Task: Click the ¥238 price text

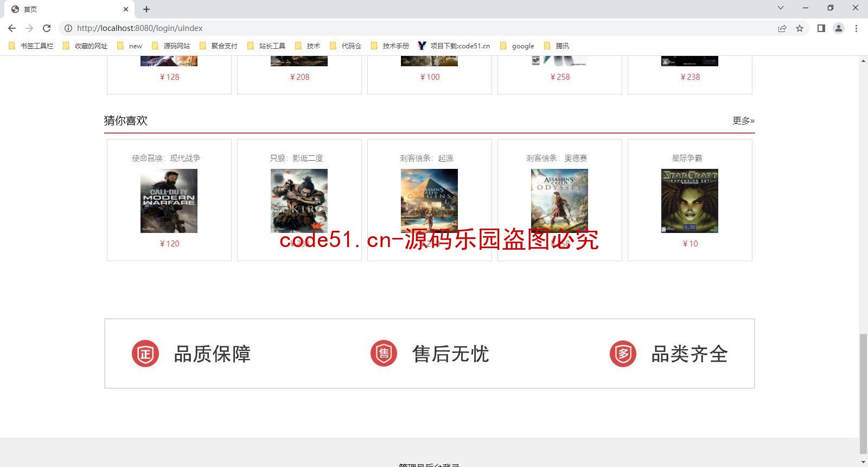Action: tap(690, 77)
